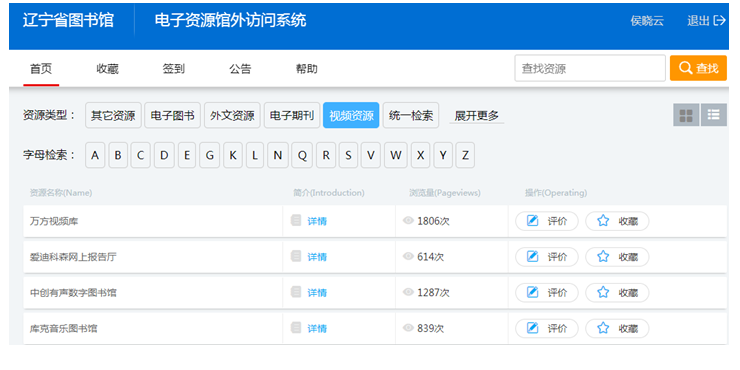
Task: Favorite 中创有声数字图书馆 with star 收藏 button
Action: click(x=617, y=293)
